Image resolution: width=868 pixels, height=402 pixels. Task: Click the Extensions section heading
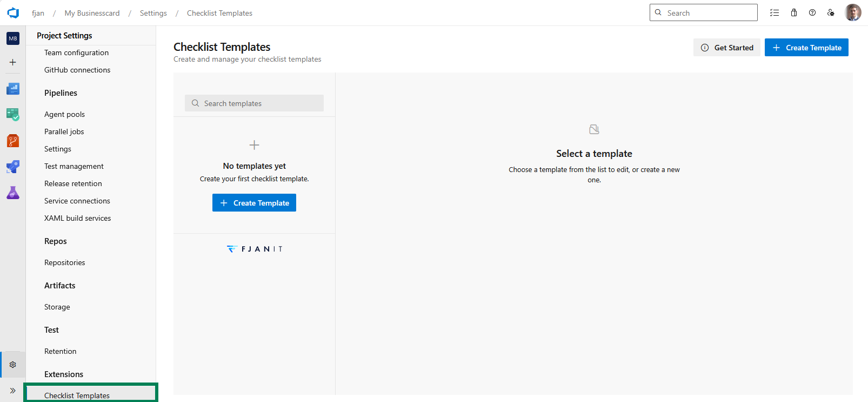pos(64,374)
